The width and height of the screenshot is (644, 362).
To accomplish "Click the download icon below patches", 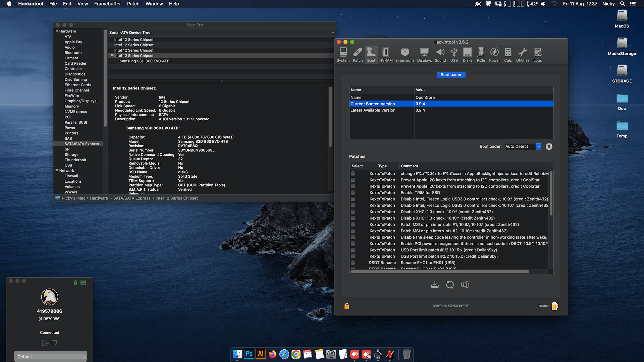I will coord(435,285).
